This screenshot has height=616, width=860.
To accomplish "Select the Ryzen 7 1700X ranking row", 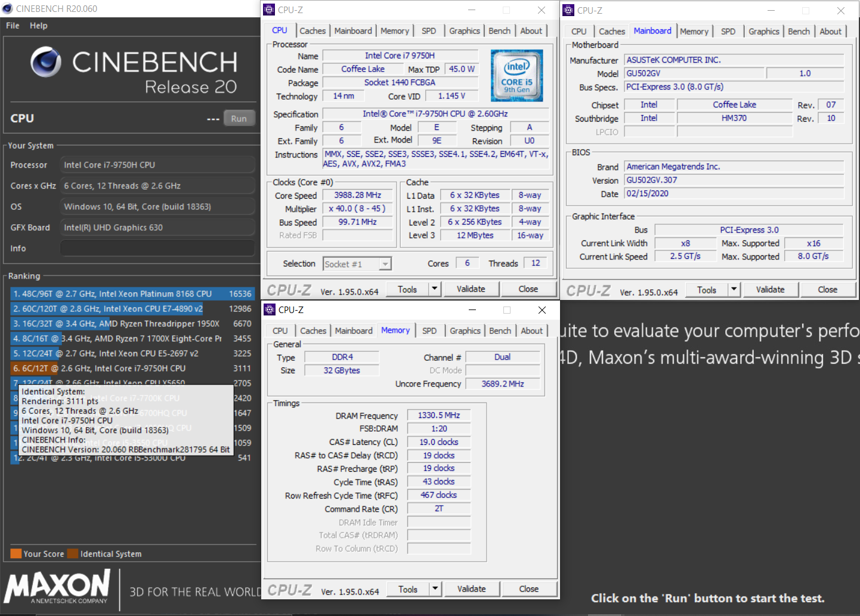I will point(132,339).
